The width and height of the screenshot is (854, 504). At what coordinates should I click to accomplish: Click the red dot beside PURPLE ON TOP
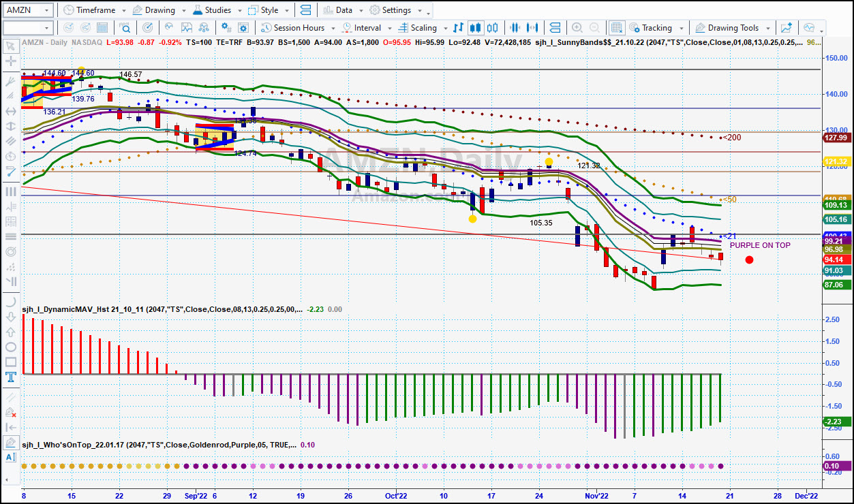(749, 259)
